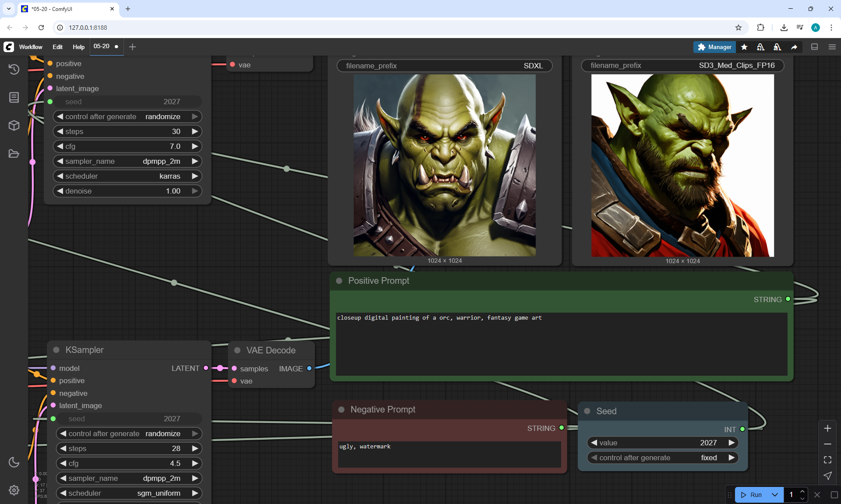Open the workflows folder sidebar icon

(x=14, y=154)
